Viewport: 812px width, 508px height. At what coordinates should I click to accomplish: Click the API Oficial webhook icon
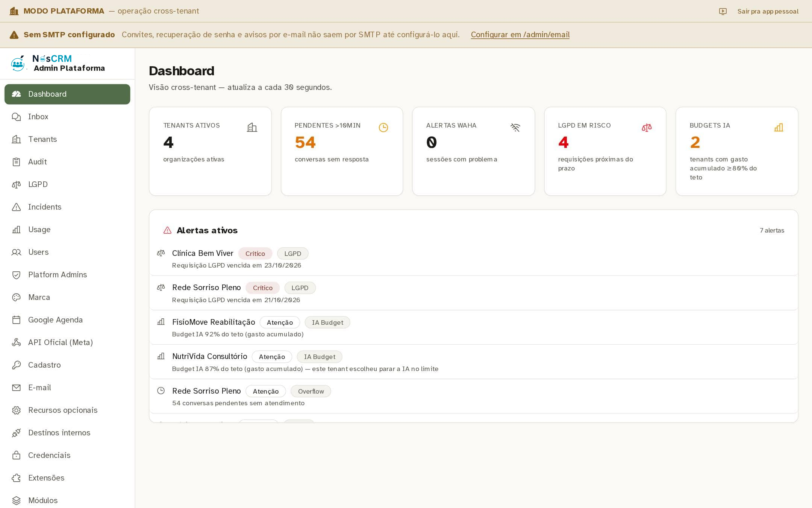(16, 342)
